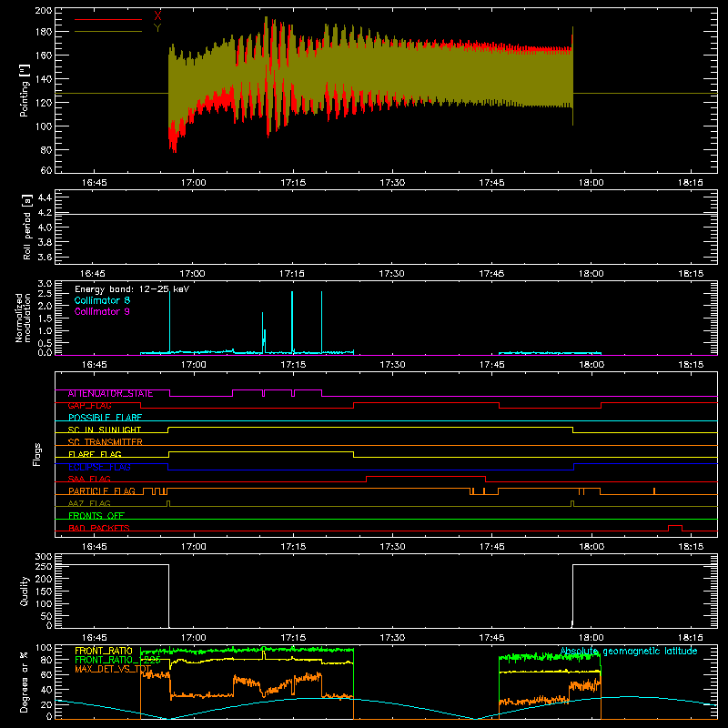Click the POSSIBLE_FLARE flag label
The image size is (728, 728).
point(105,418)
